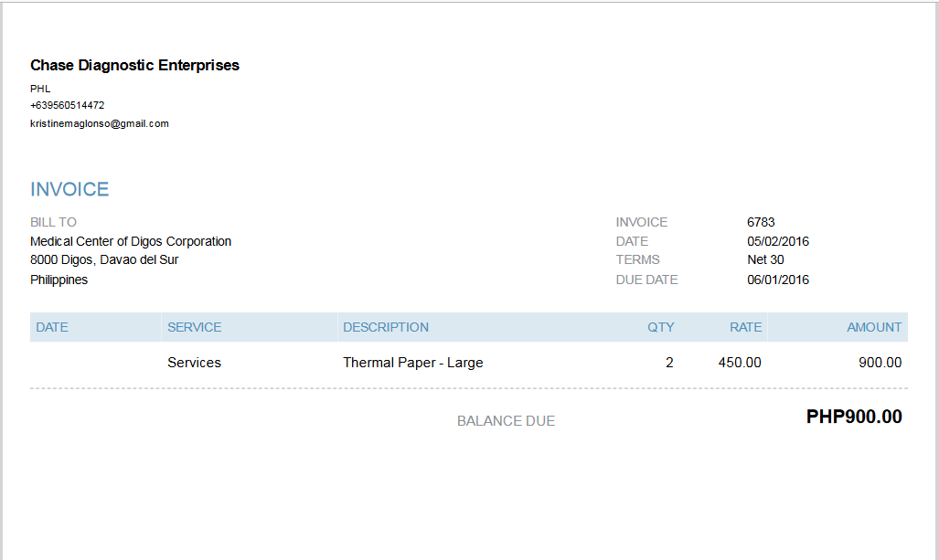This screenshot has width=939, height=560.
Task: Click the due date 06/01/2016
Action: coord(778,280)
